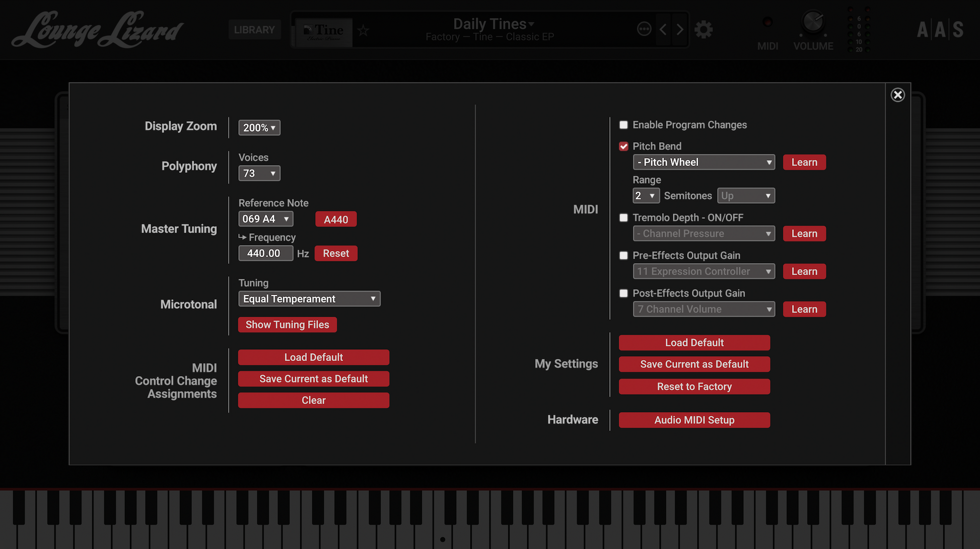Close the settings panel with X icon
Viewport: 980px width, 549px height.
click(x=897, y=95)
